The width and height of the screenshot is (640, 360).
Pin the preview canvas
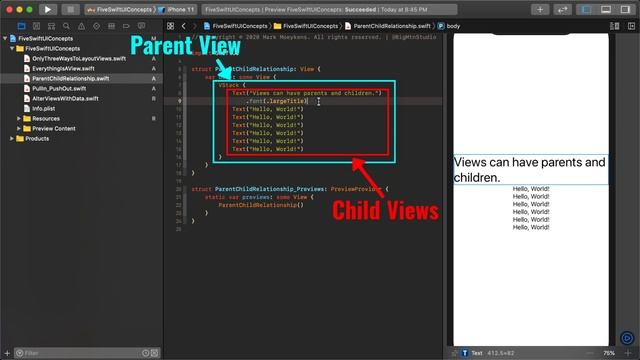(x=455, y=353)
